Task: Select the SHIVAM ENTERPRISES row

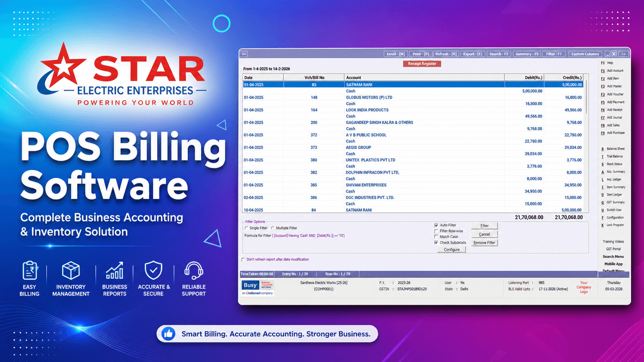Action: click(x=413, y=185)
